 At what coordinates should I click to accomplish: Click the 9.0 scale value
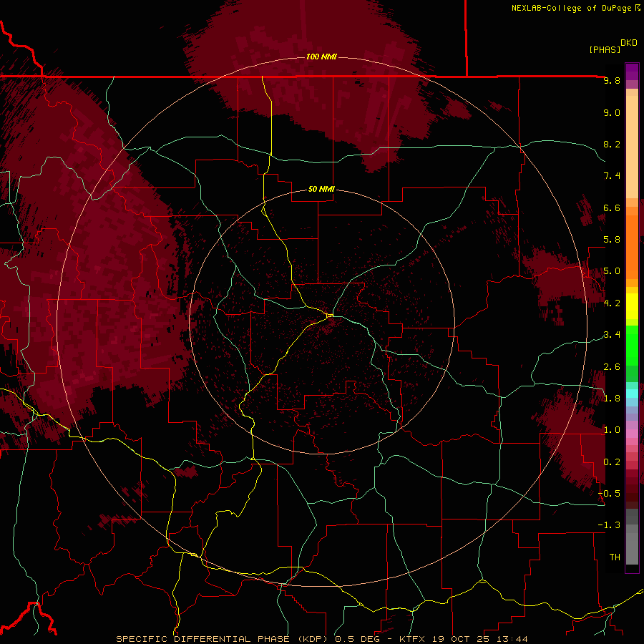612,112
